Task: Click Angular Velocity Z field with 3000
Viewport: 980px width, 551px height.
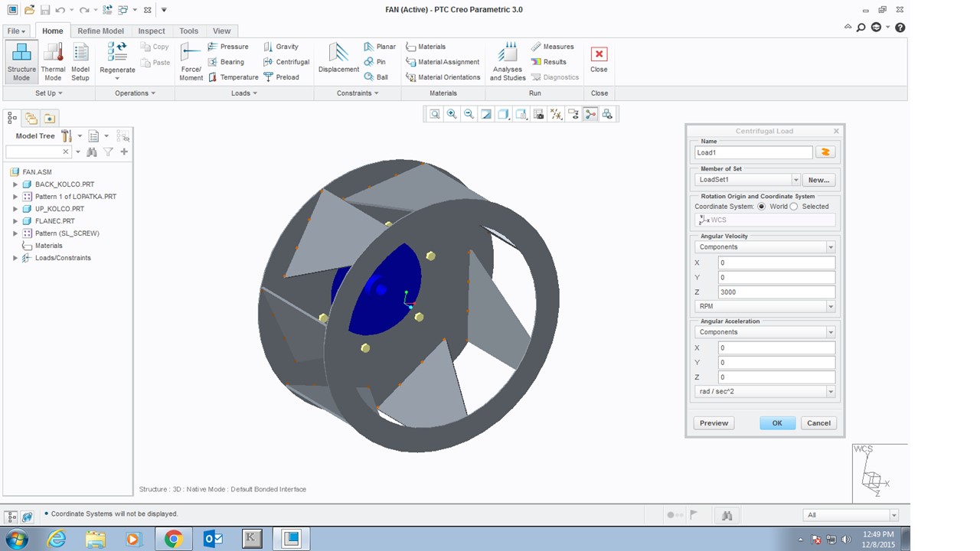Action: point(776,292)
